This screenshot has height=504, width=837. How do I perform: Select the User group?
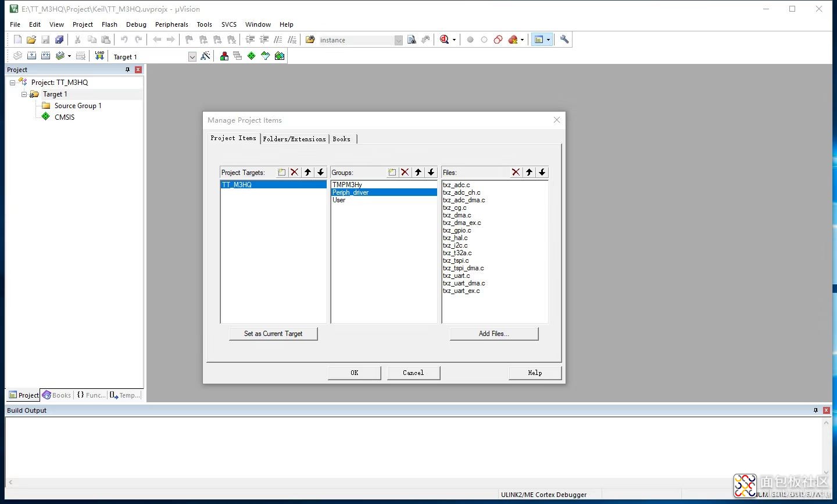point(384,200)
